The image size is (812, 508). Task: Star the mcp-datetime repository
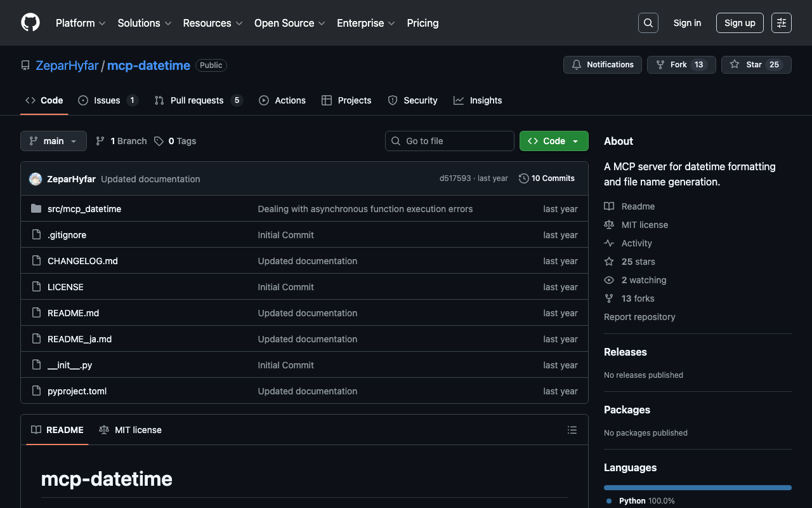point(756,65)
